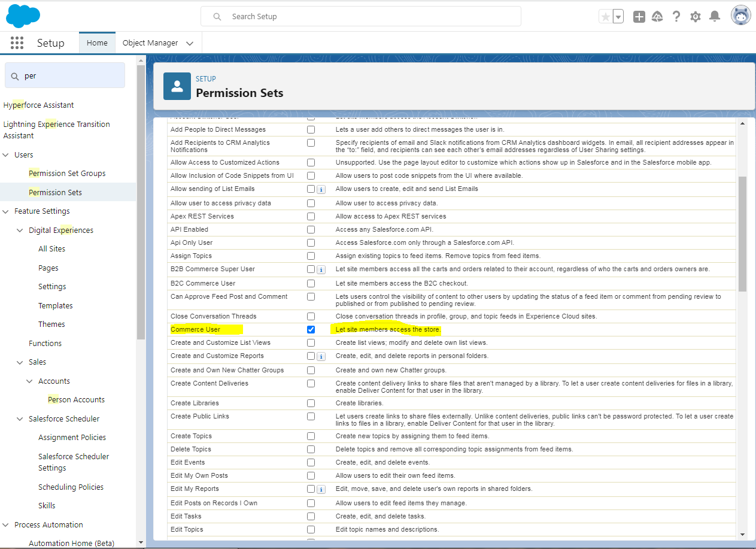Switch to the Home tab

pyautogui.click(x=97, y=43)
